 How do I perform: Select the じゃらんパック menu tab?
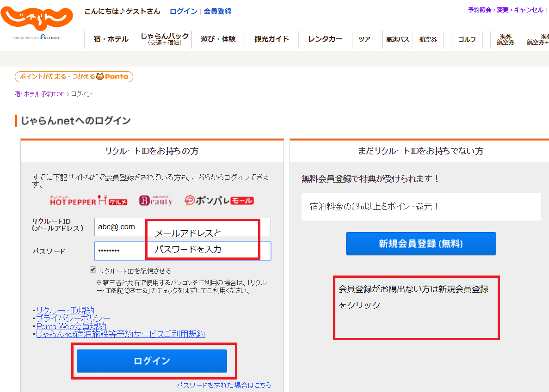click(x=165, y=39)
